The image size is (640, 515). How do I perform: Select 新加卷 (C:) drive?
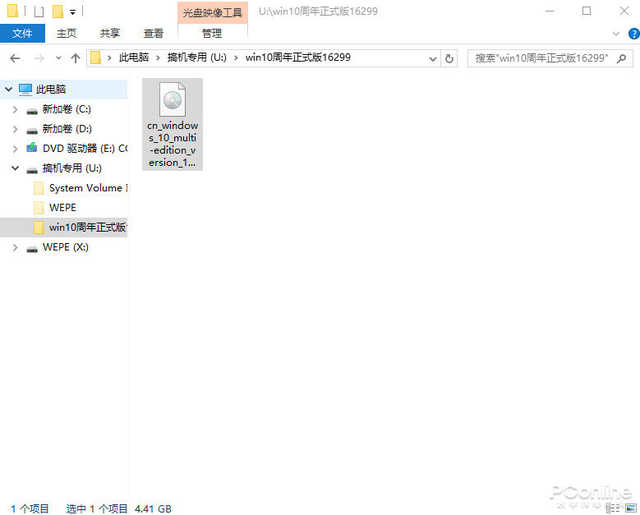[67, 109]
